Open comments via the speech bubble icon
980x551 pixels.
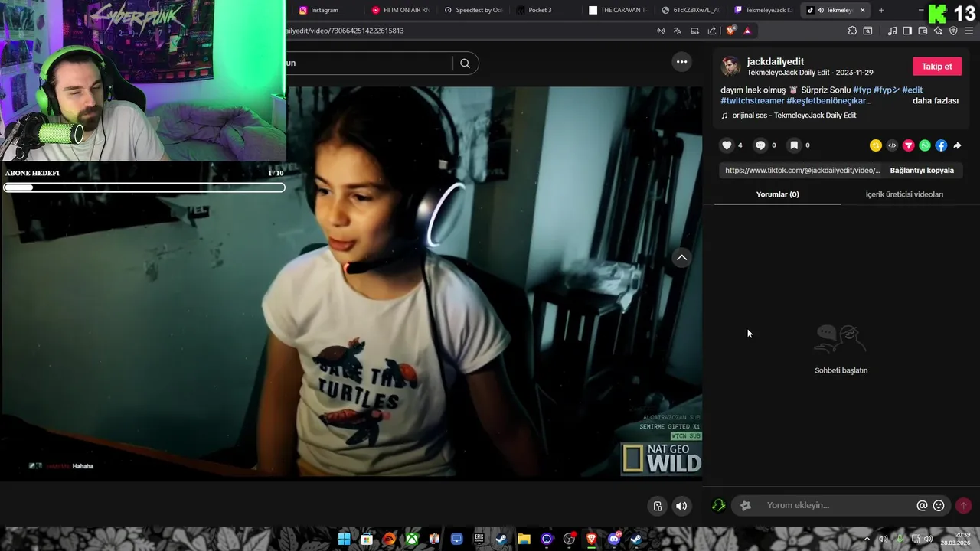coord(760,145)
